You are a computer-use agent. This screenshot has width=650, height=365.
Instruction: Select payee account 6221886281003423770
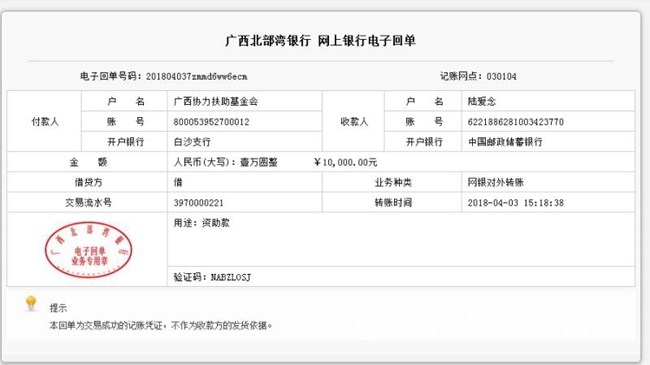516,122
